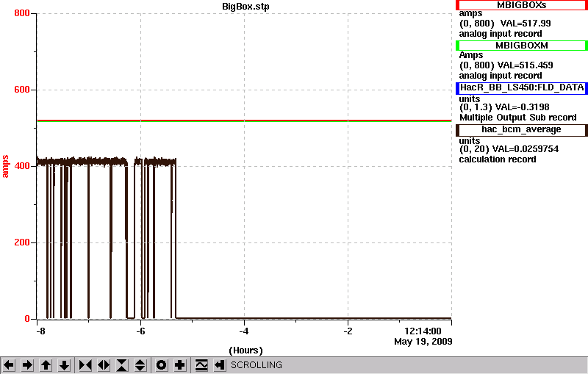Click the VAL=515.459 reading for MBIGBOXM
The height and width of the screenshot is (374, 588).
tap(525, 65)
